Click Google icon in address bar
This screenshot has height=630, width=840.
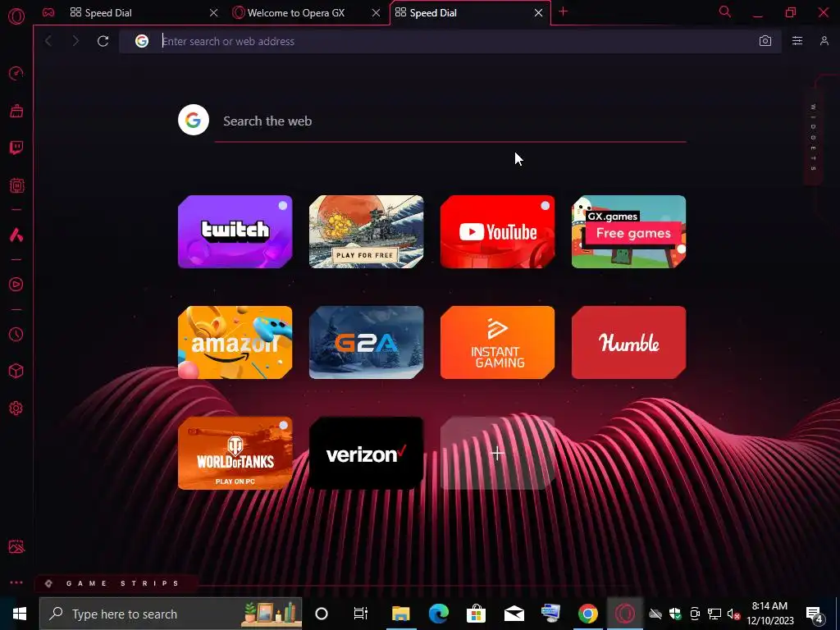point(141,41)
